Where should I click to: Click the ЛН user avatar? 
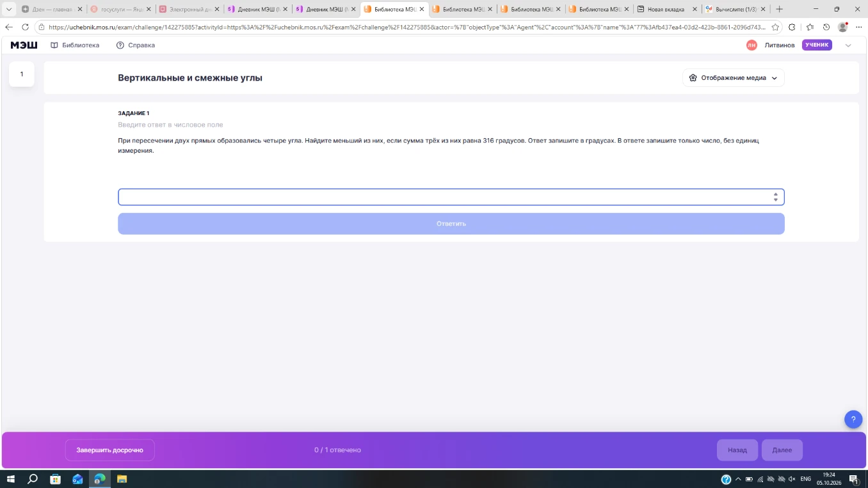751,45
